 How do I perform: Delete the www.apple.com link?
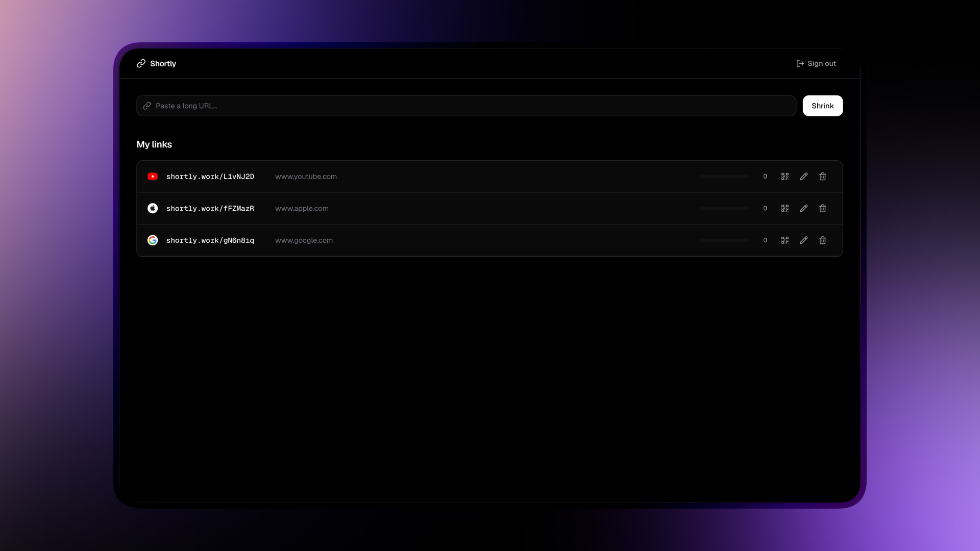823,208
